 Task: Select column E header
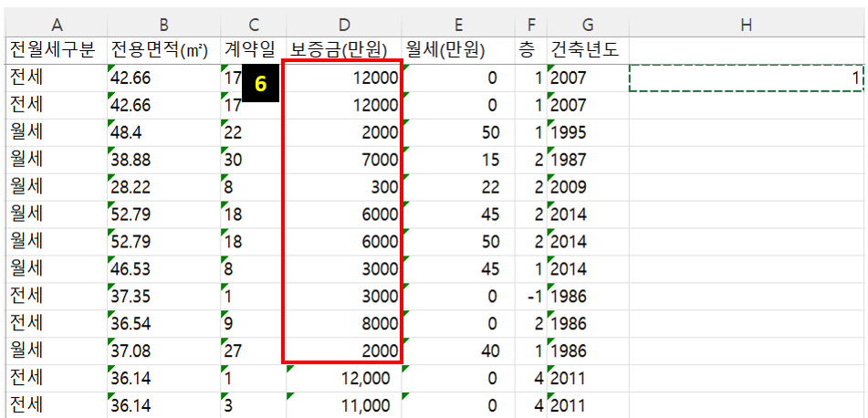[x=458, y=24]
